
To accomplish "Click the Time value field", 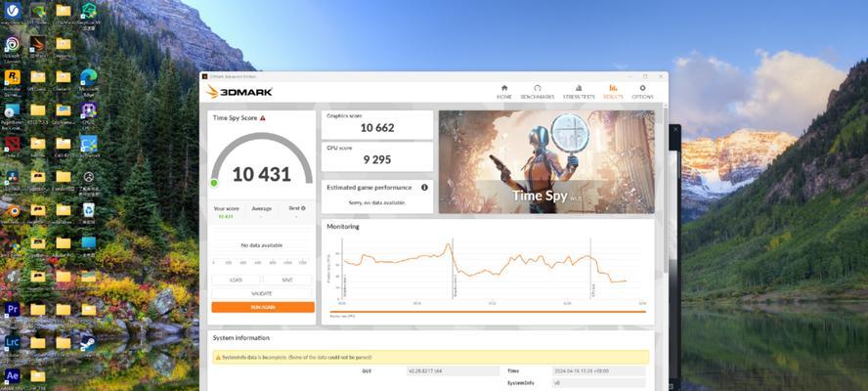I will coord(599,371).
